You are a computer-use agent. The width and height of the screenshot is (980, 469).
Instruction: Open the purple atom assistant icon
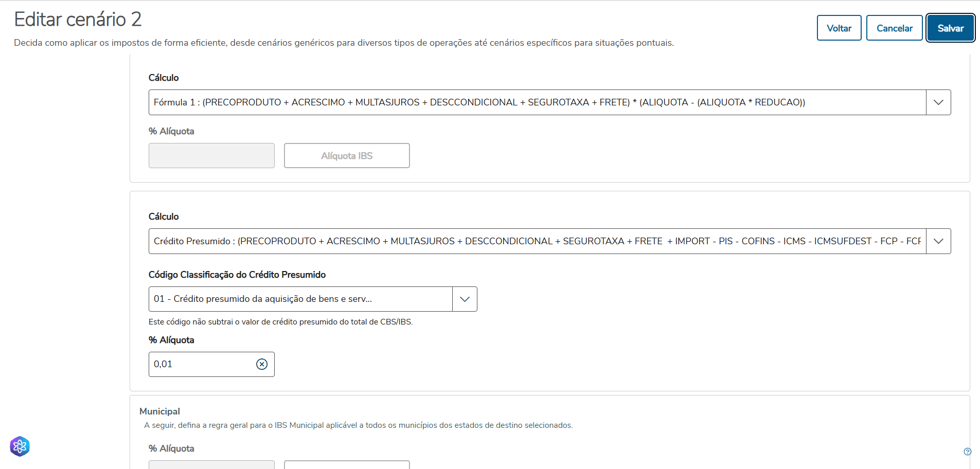tap(20, 446)
